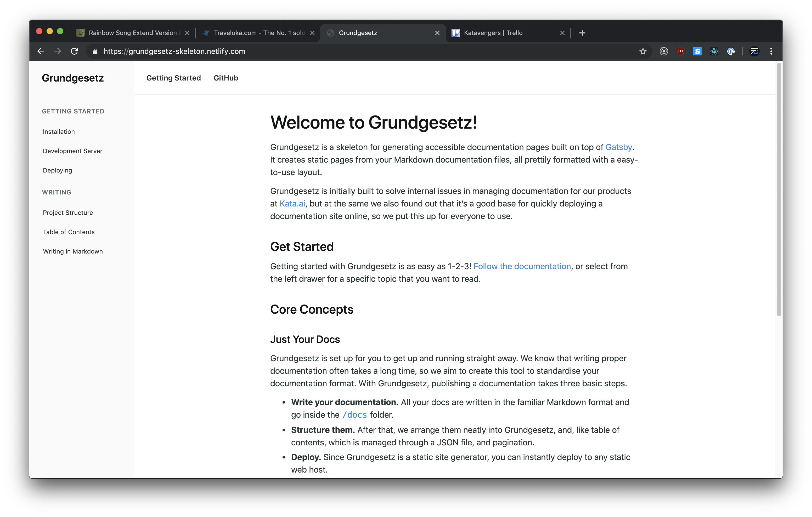This screenshot has width=812, height=517.
Task: Open Getting Started in top navigation
Action: [x=174, y=78]
